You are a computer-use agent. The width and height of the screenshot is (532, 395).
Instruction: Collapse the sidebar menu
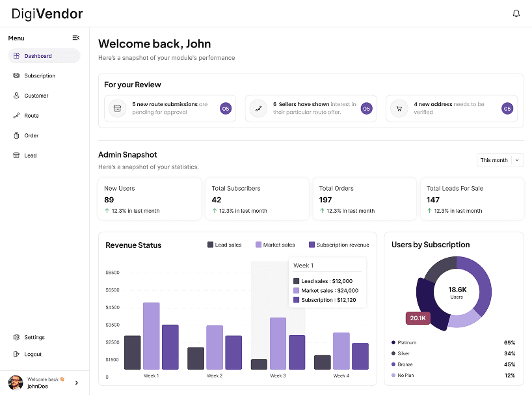(76, 38)
